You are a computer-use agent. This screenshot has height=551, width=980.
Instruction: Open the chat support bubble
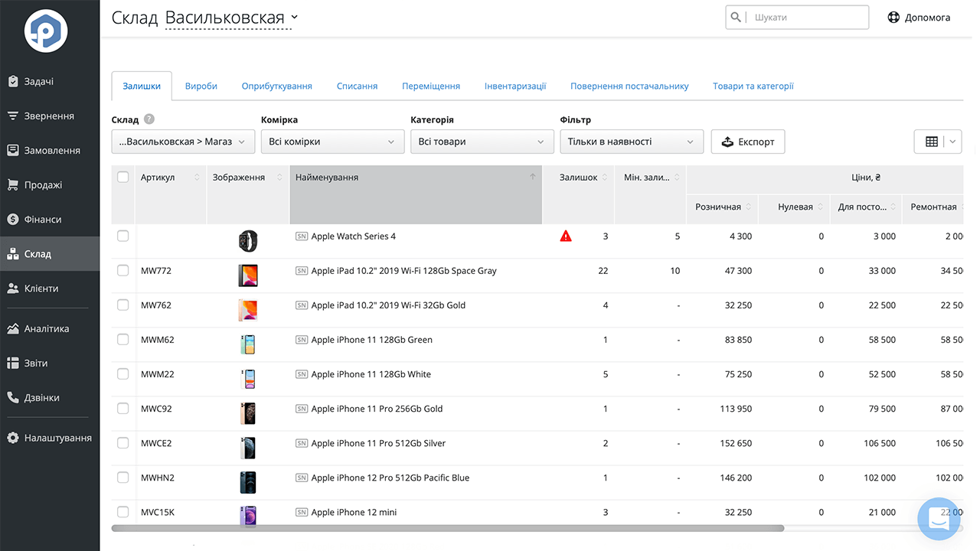point(939,519)
